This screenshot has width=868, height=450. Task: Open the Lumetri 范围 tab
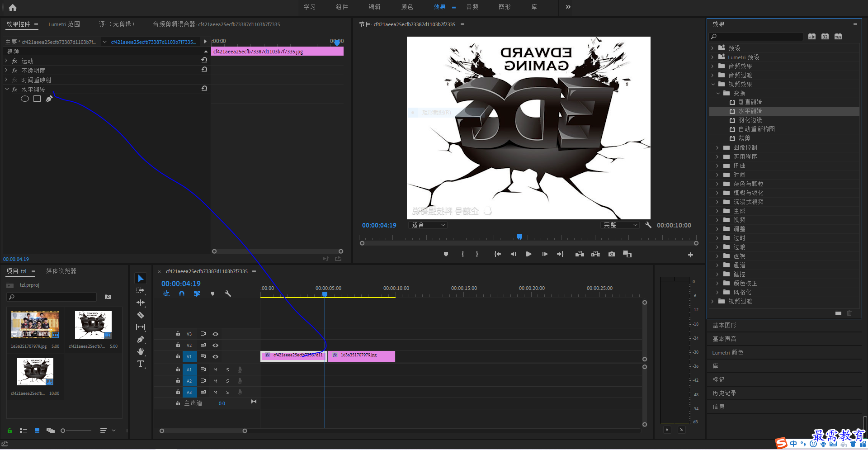point(64,24)
